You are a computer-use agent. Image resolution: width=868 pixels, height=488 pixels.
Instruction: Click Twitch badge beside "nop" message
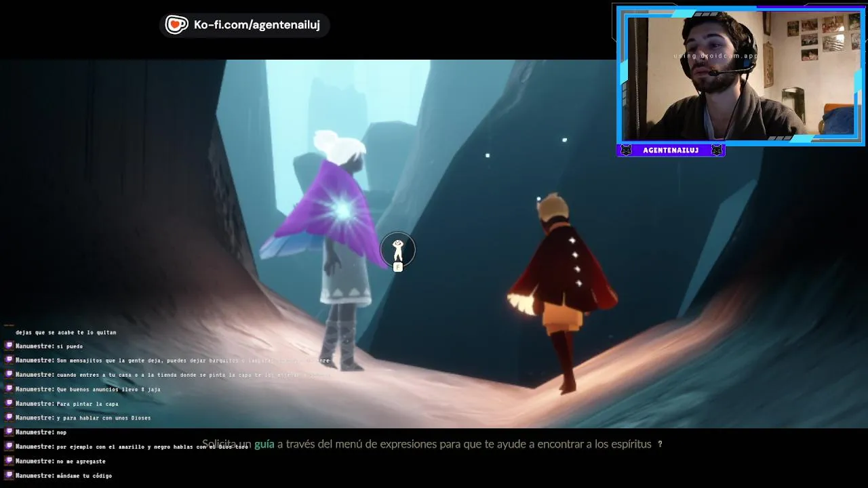(9, 432)
